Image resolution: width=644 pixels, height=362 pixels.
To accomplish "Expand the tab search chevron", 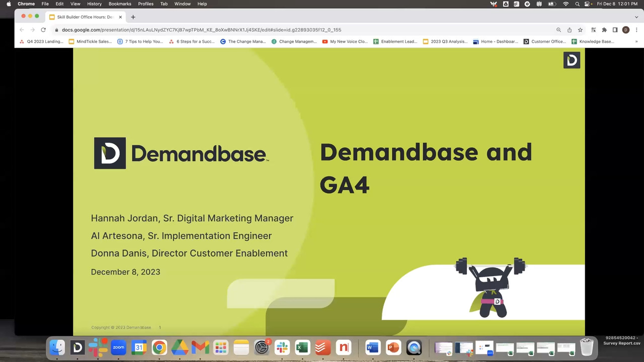I will pos(636,17).
